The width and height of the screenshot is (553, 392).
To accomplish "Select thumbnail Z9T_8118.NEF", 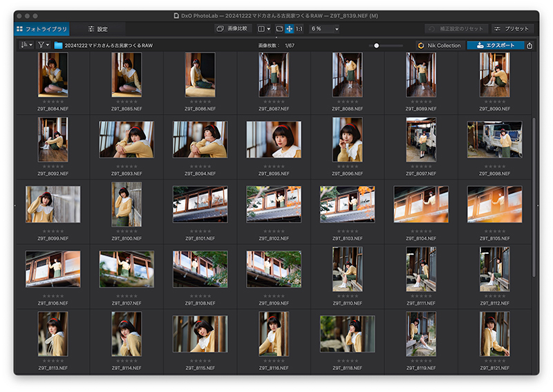I will coord(348,334).
